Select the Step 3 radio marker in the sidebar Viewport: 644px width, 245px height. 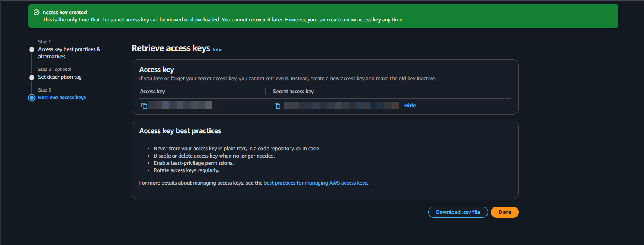31,97
